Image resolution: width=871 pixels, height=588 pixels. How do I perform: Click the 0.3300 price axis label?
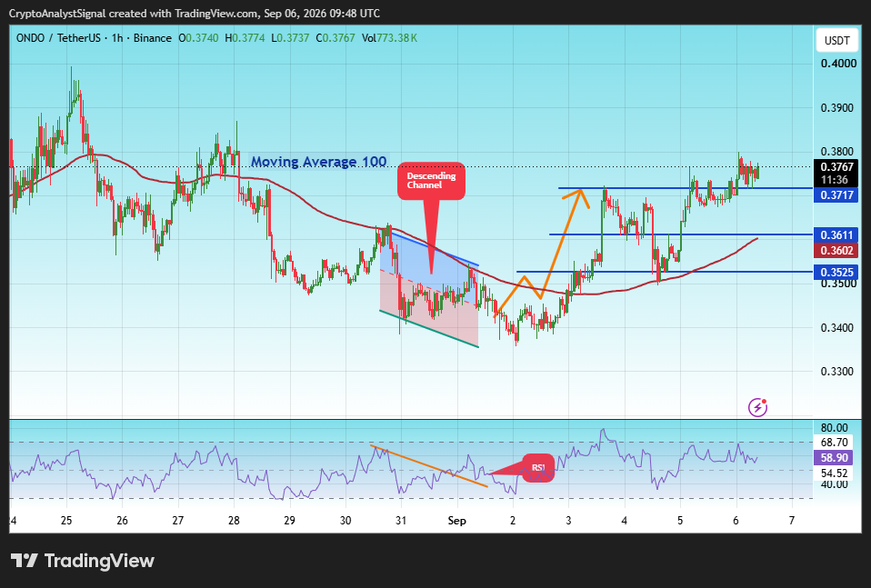837,372
